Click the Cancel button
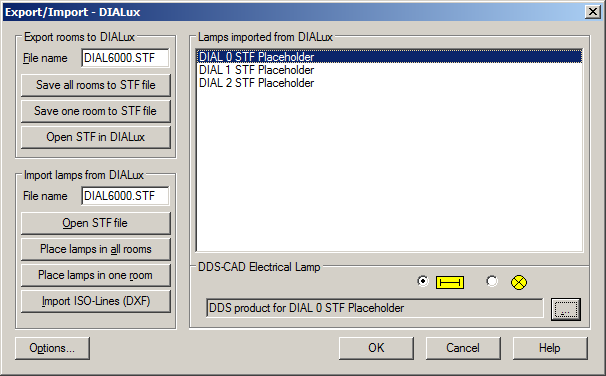This screenshot has width=606, height=376. click(463, 348)
